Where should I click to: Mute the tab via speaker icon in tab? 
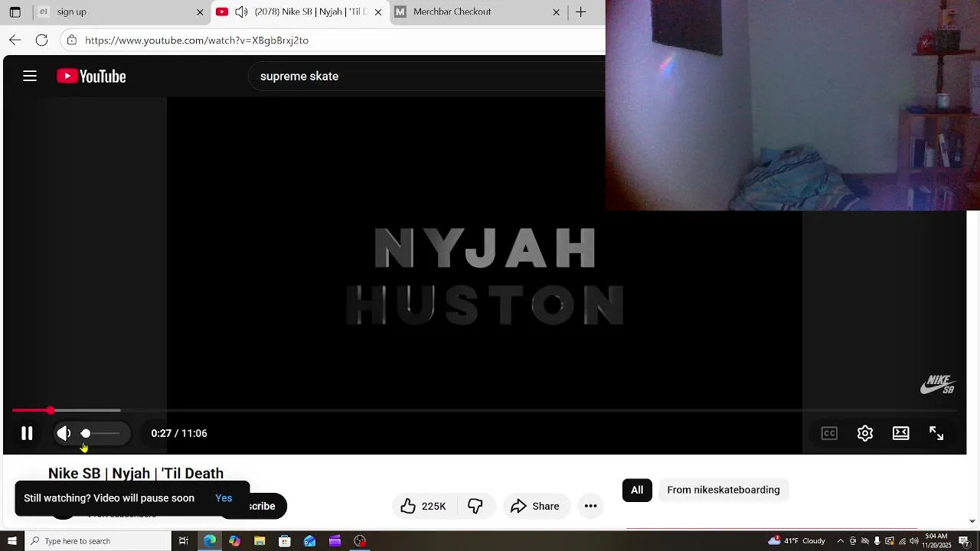tap(241, 11)
